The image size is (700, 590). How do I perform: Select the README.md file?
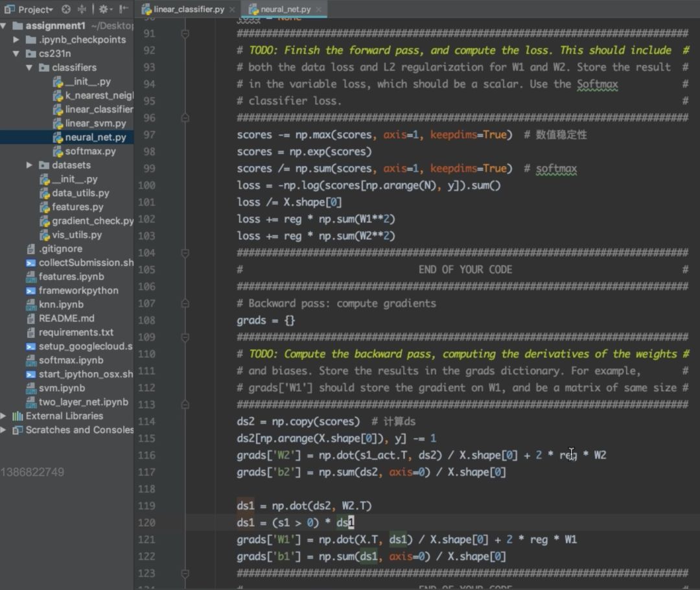pyautogui.click(x=66, y=318)
